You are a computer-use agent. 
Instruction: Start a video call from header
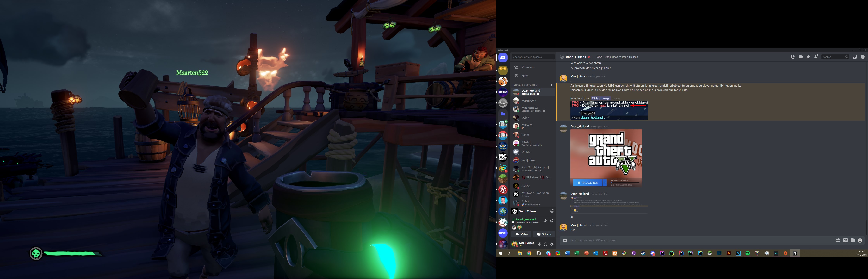coord(800,57)
